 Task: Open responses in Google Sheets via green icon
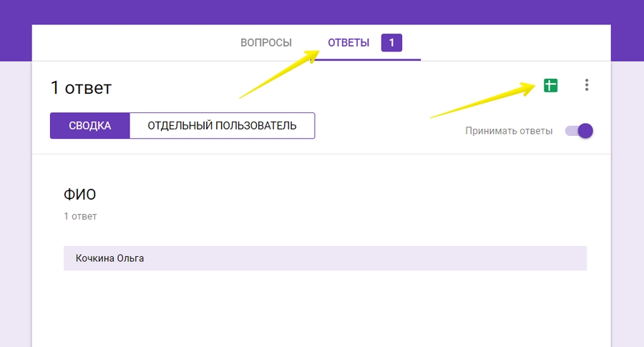pos(550,86)
